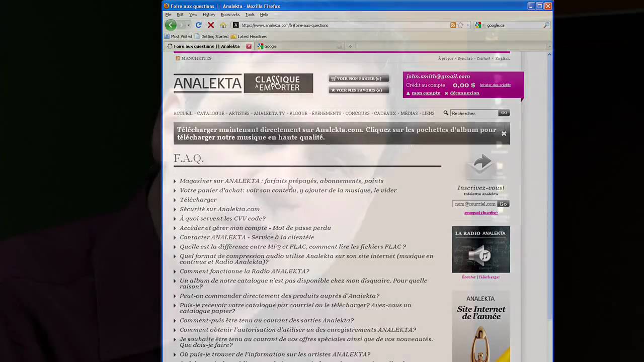Click the Reload page icon
644x362 pixels.
click(198, 25)
